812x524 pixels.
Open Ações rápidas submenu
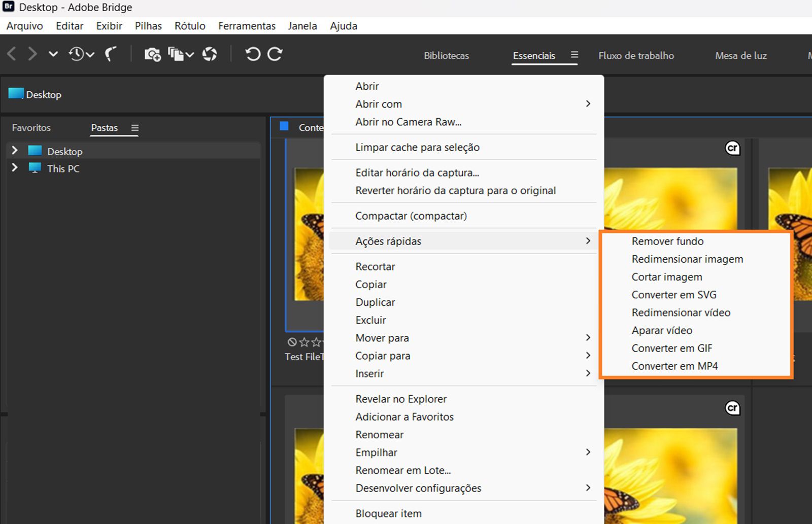tap(464, 241)
